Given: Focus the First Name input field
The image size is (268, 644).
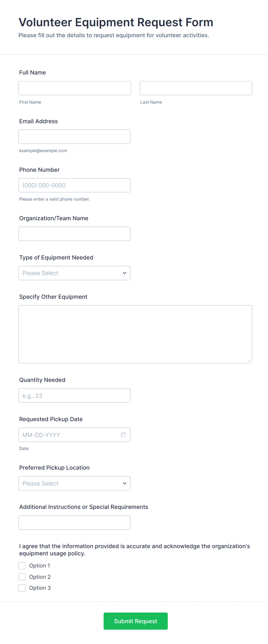Looking at the screenshot, I should (x=75, y=88).
